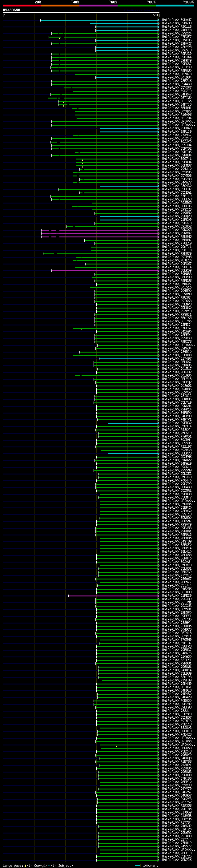Screen dimensions: 197x868
Task: Click the white query sequence bar
Action: (x=81, y=13)
